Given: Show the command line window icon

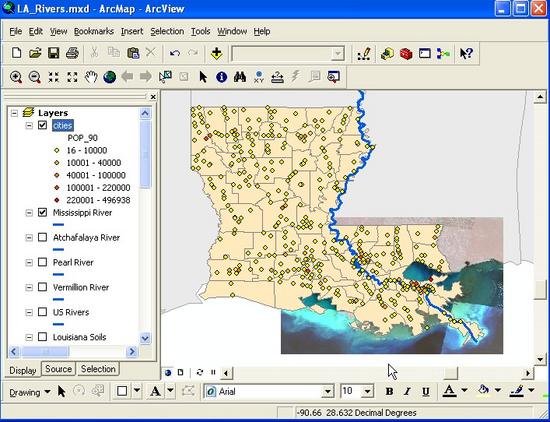Looking at the screenshot, I should click(x=424, y=54).
